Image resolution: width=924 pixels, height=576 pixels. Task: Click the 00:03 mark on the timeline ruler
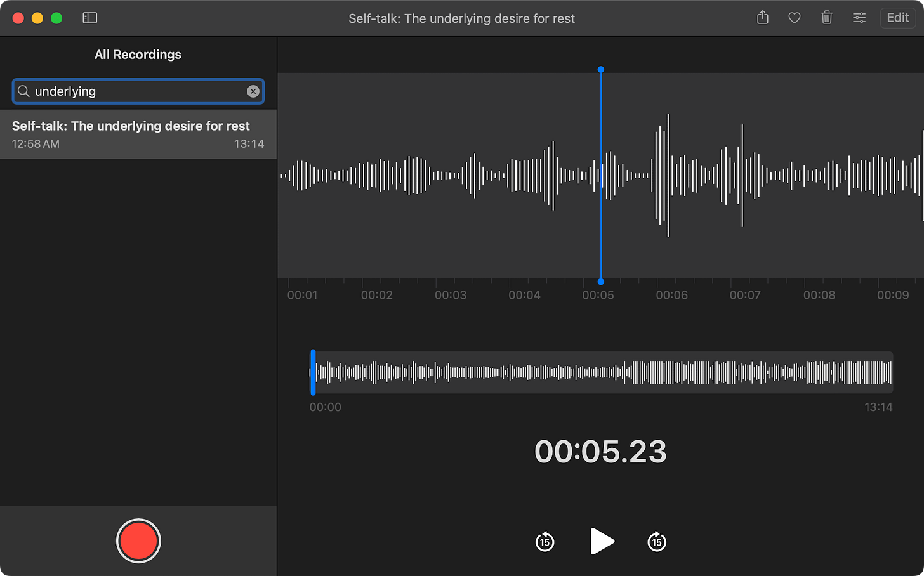(451, 295)
